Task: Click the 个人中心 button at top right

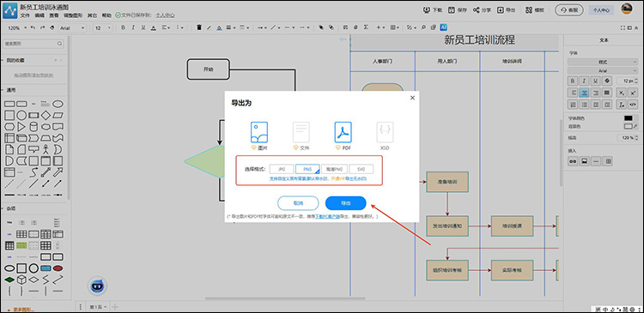Action: (x=602, y=10)
